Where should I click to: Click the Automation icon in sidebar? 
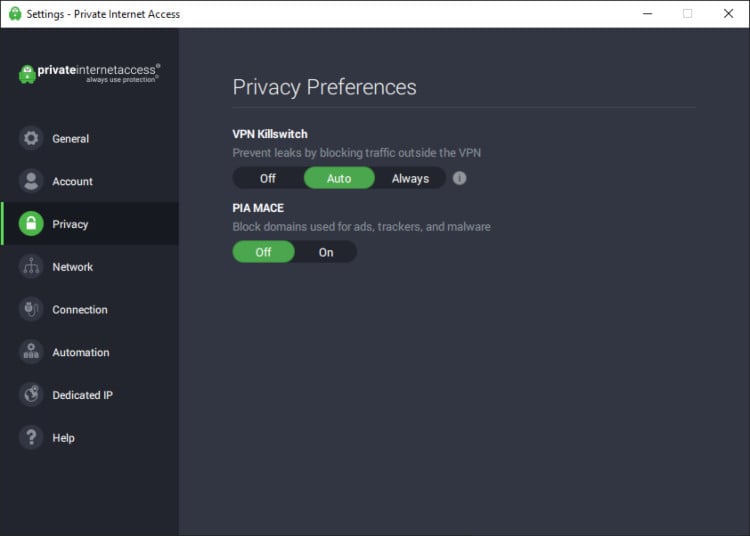[31, 352]
